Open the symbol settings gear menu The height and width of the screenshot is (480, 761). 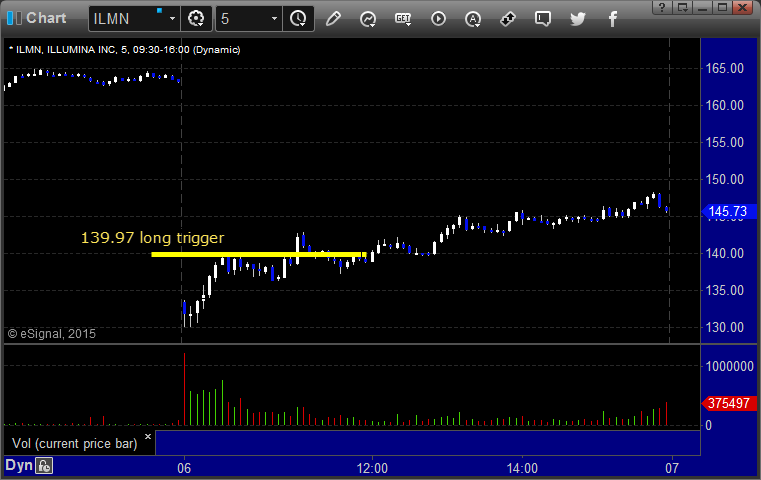point(196,19)
